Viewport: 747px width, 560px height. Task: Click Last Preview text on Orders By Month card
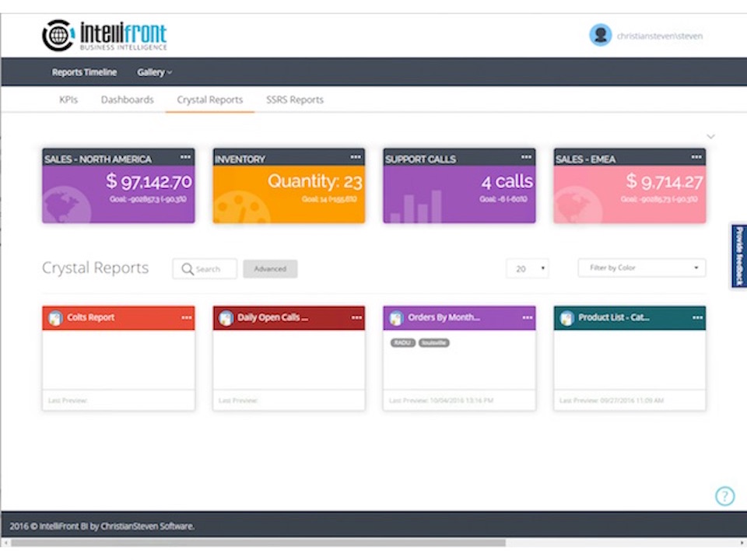[441, 401]
